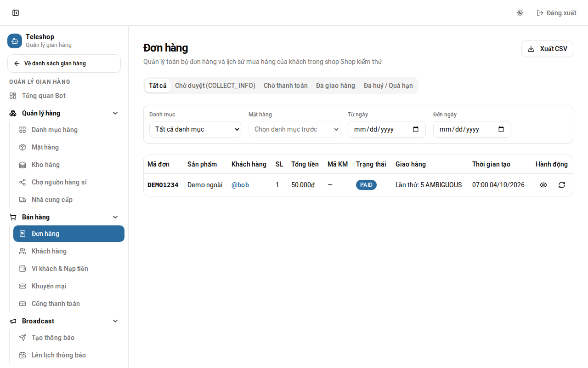Viewport: 588px width, 368px height.
Task: Select the Tất cả tab
Action: coord(158,86)
